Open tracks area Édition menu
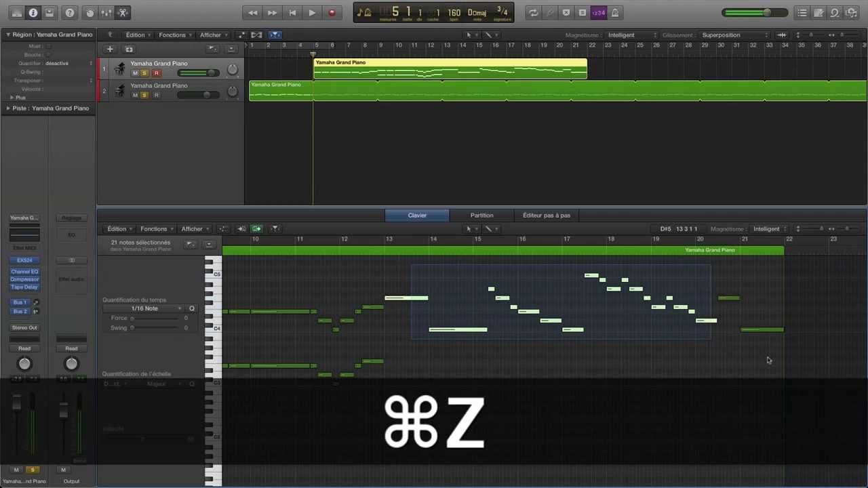Screen dimensions: 868x488 point(138,35)
